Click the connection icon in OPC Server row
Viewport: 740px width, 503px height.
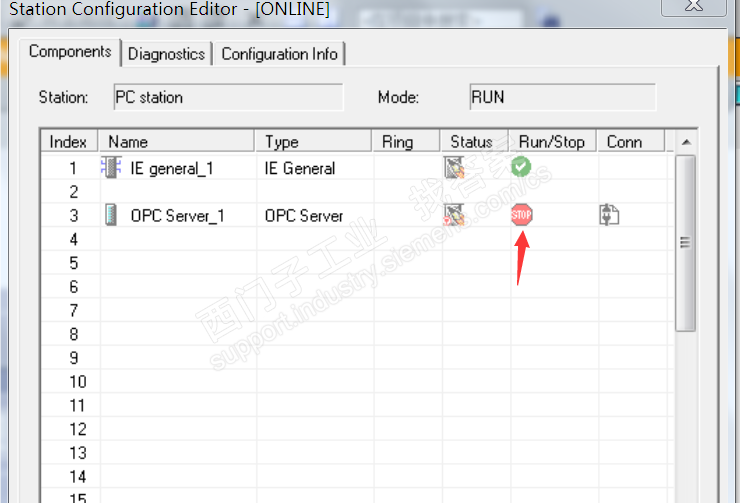click(609, 215)
